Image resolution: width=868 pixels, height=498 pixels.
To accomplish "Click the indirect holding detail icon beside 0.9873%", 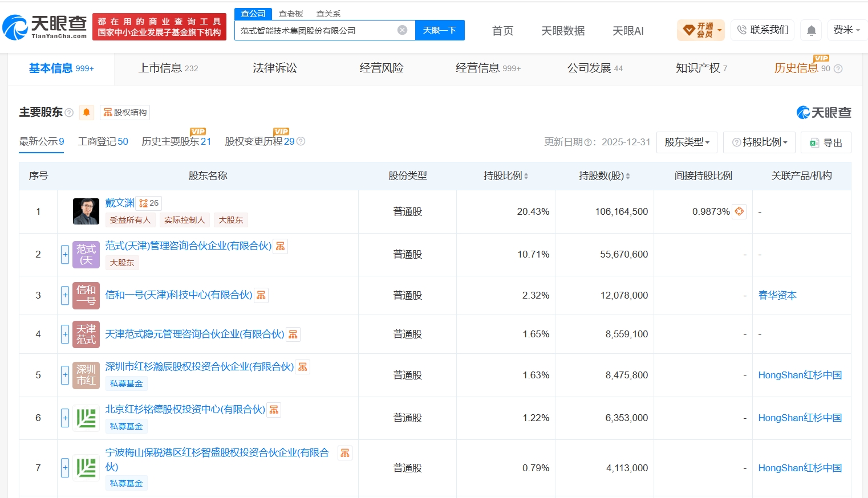I will point(739,211).
